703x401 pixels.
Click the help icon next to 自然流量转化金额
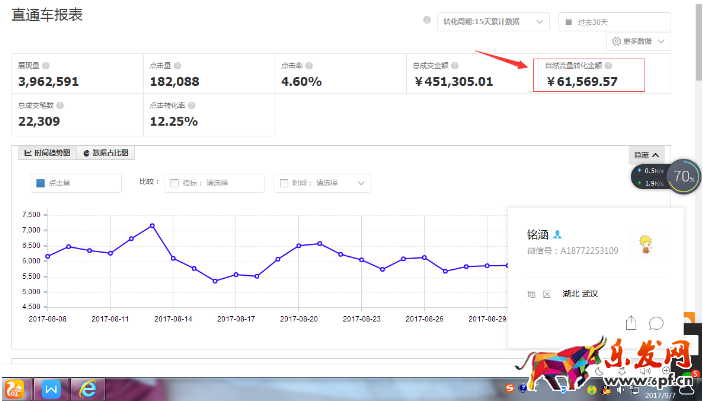tap(608, 65)
